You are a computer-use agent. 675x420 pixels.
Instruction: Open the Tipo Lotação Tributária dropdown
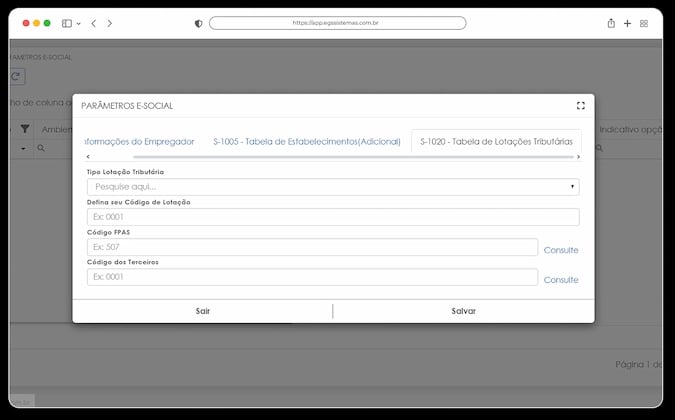(333, 187)
